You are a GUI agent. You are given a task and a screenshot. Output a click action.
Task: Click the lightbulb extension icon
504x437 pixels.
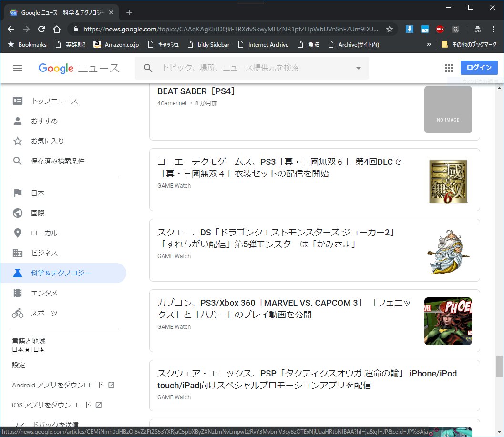tap(455, 29)
